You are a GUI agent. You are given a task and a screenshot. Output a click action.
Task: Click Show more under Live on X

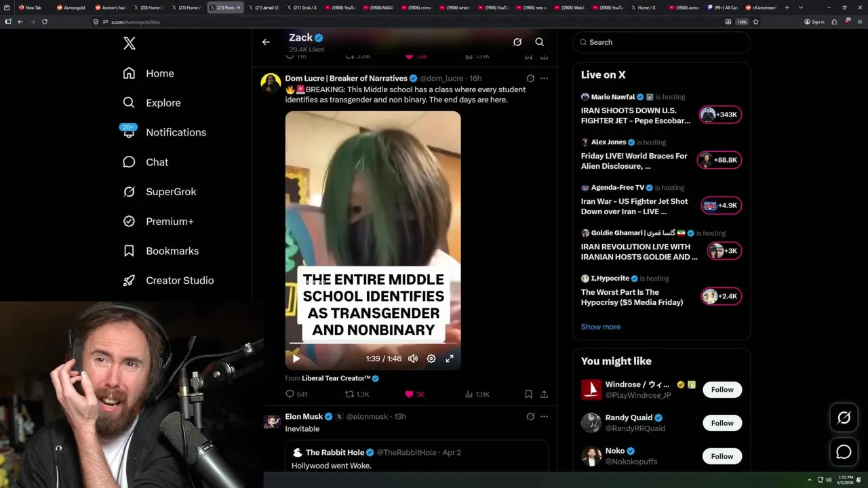(x=601, y=327)
